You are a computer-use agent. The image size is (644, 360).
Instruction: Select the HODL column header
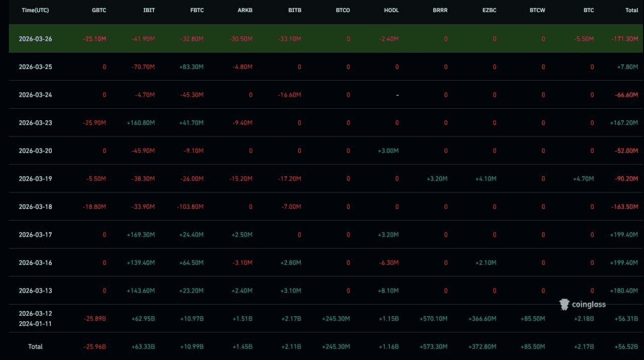[x=391, y=10]
